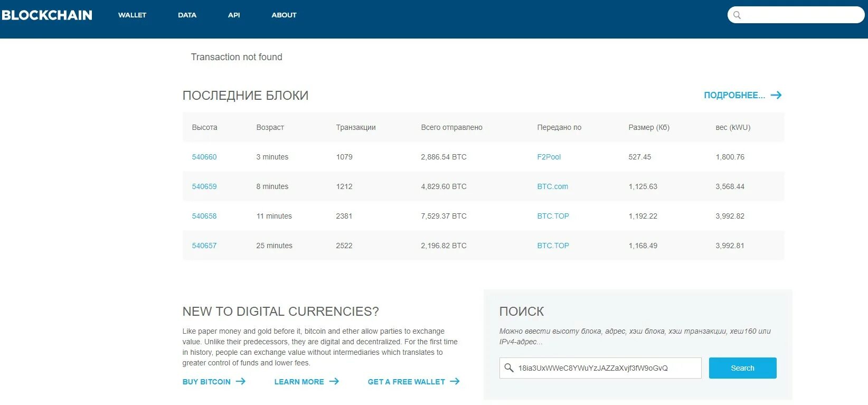Image resolution: width=868 pixels, height=405 pixels.
Task: Click the magnifier icon in ПОИСК field
Action: 509,368
